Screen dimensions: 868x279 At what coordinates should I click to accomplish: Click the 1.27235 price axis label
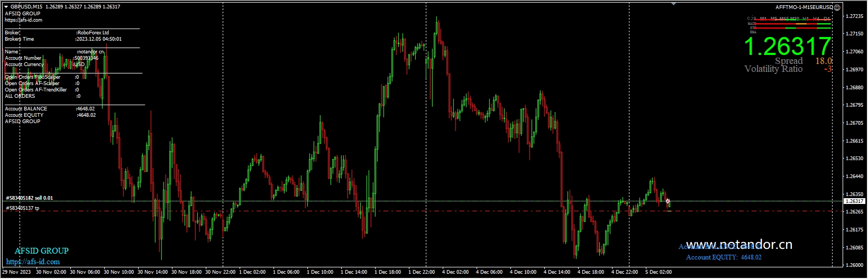click(855, 16)
